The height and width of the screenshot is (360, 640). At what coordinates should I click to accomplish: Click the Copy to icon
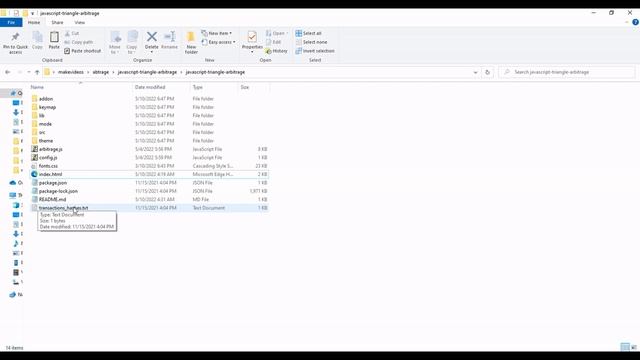[132, 37]
